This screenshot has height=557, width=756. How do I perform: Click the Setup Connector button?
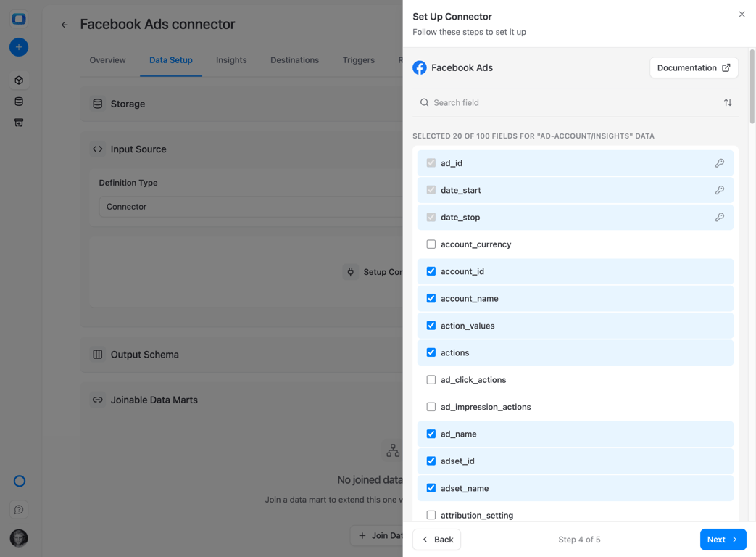[x=374, y=272]
